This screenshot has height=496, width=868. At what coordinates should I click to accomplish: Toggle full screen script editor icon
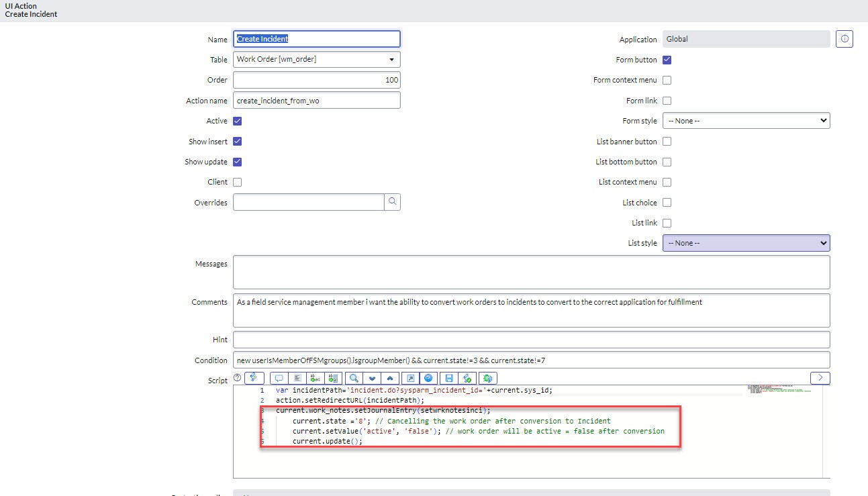(x=410, y=378)
